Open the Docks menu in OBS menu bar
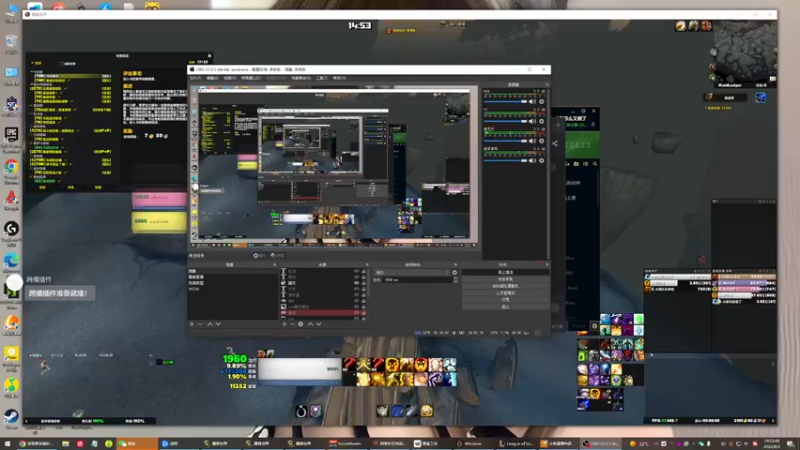The width and height of the screenshot is (800, 450). click(x=251, y=78)
